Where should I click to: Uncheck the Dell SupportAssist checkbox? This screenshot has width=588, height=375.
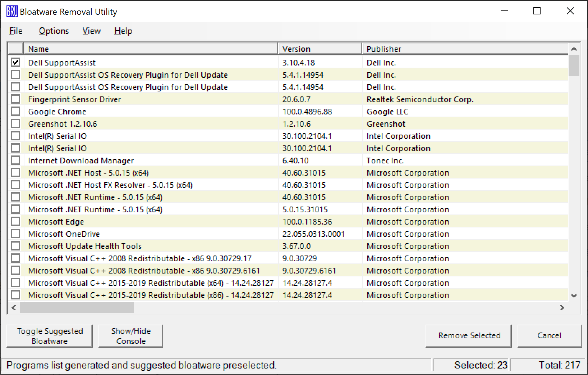[x=15, y=62]
